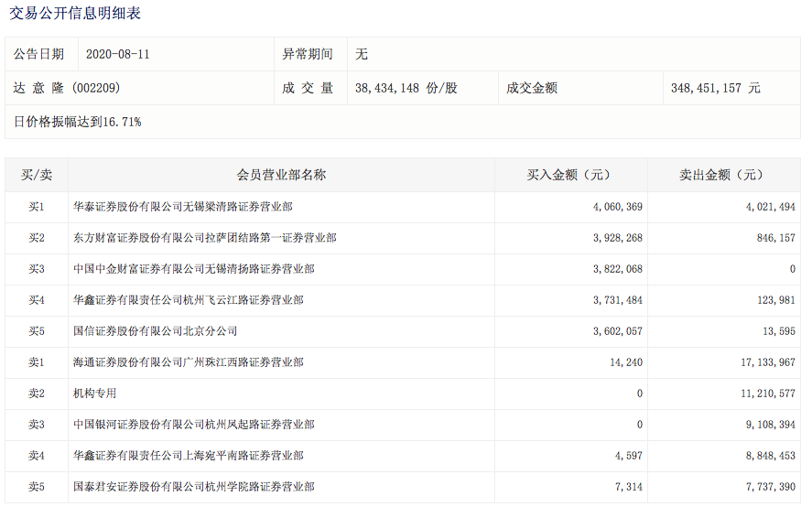Select the 买1 row label
The image size is (812, 507).
(x=37, y=207)
